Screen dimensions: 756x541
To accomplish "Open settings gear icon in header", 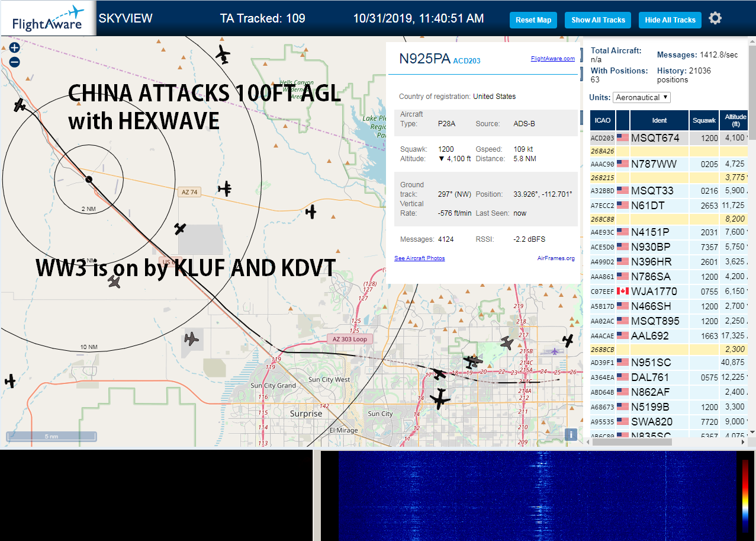I will click(715, 18).
